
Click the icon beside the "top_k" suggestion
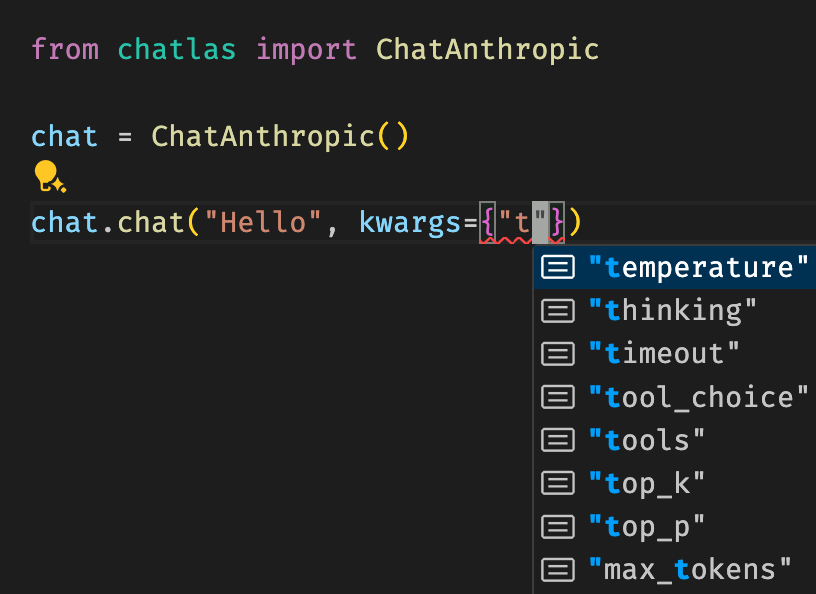(558, 484)
